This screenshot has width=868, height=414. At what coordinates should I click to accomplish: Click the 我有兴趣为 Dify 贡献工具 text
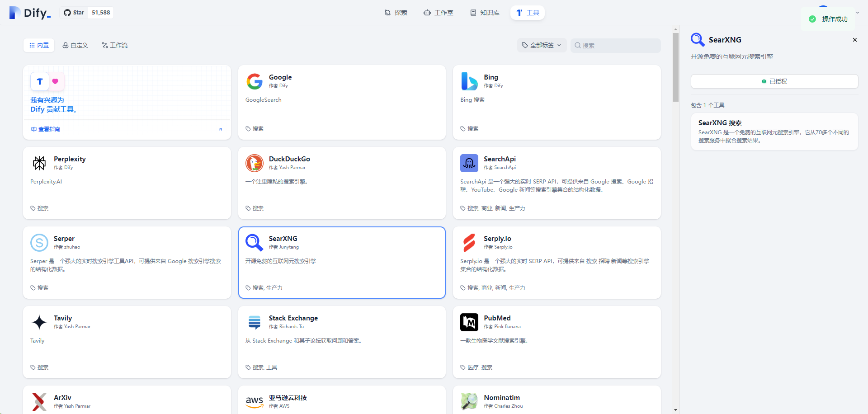pyautogui.click(x=54, y=105)
